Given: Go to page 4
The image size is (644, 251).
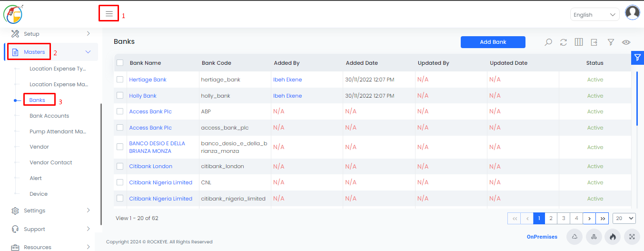Looking at the screenshot, I should pyautogui.click(x=576, y=218).
